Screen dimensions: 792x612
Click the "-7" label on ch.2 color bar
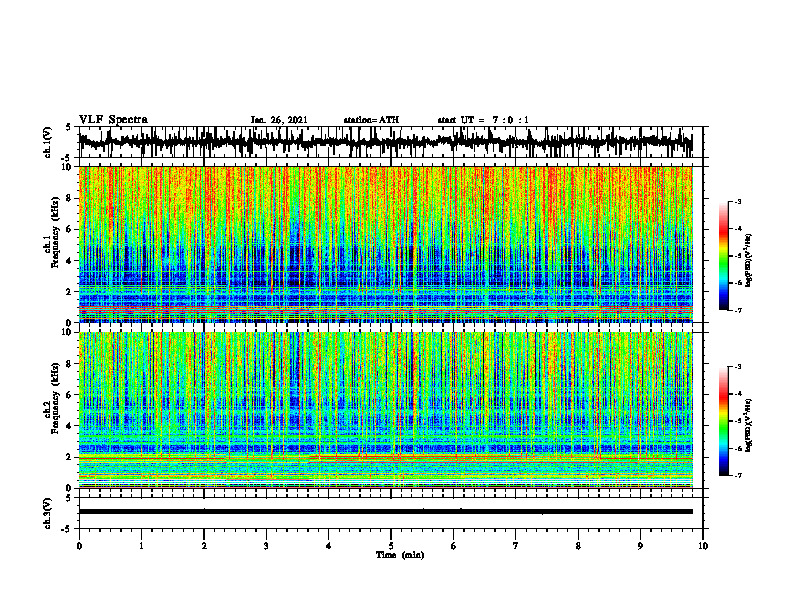(738, 476)
